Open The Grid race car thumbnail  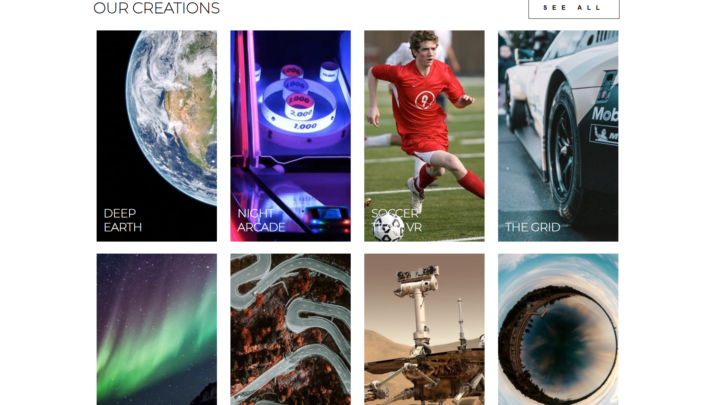[558, 136]
